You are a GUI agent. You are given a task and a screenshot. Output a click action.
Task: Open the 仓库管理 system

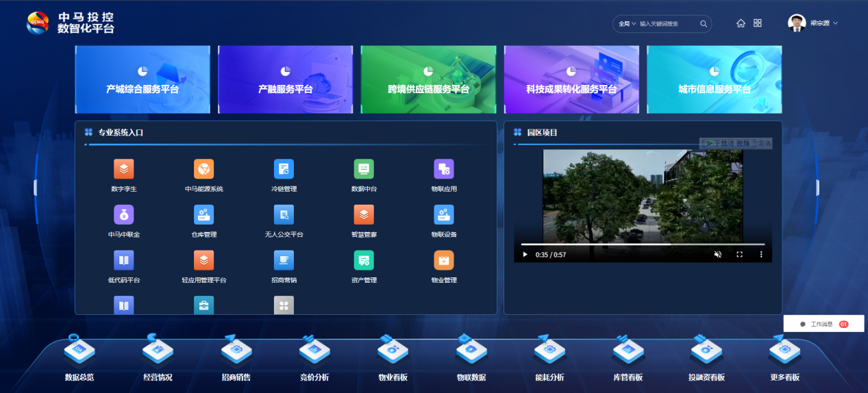(204, 214)
